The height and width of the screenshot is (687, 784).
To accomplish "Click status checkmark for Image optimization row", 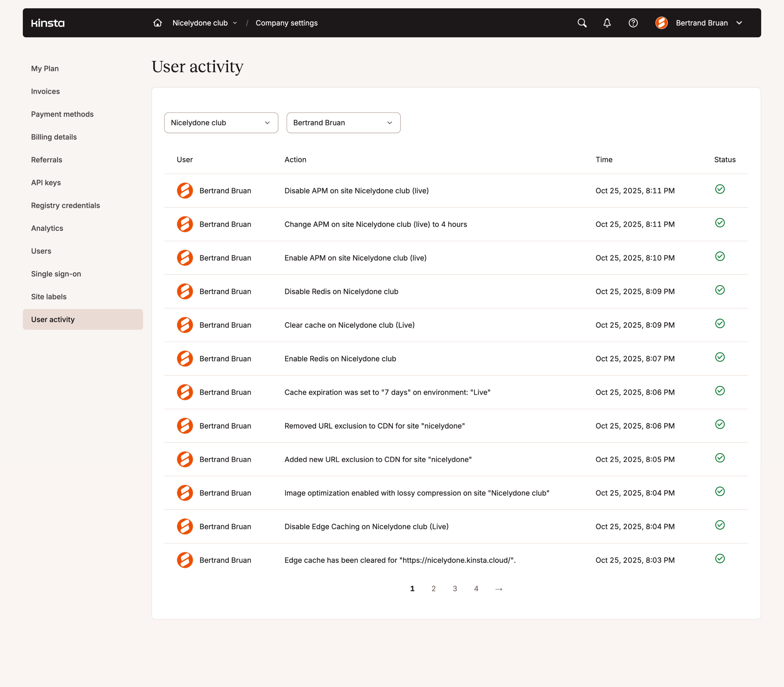I will pos(720,491).
